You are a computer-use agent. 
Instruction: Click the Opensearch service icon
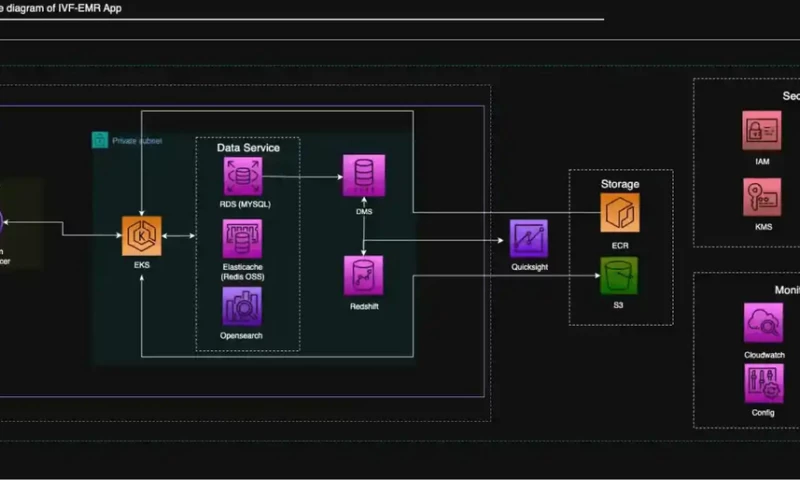(x=242, y=306)
